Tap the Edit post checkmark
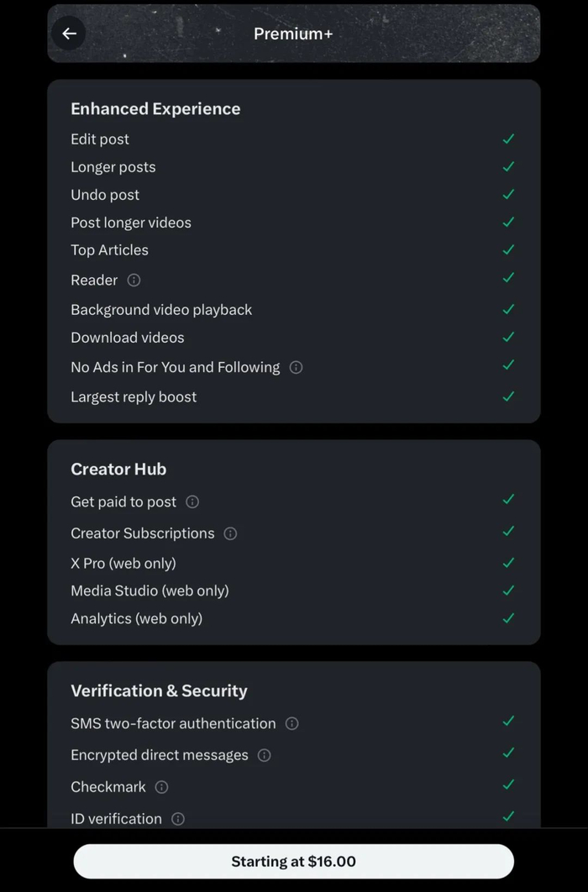The width and height of the screenshot is (588, 892). click(508, 139)
